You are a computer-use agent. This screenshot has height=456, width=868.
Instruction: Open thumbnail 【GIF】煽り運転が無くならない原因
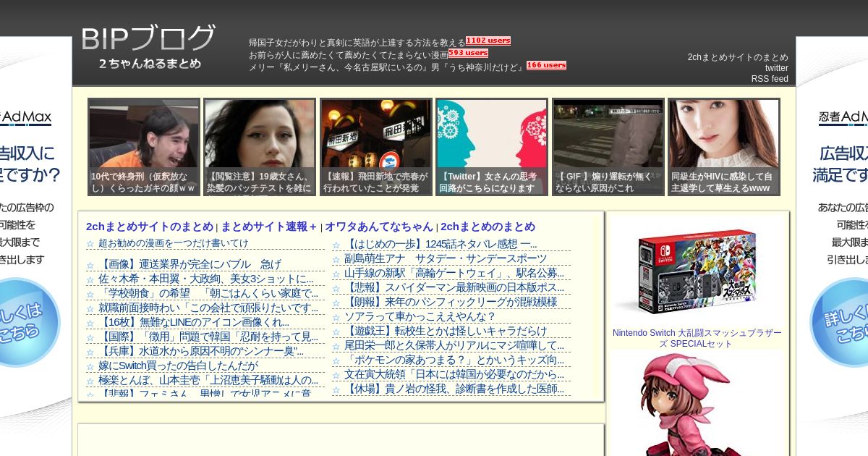(608, 147)
